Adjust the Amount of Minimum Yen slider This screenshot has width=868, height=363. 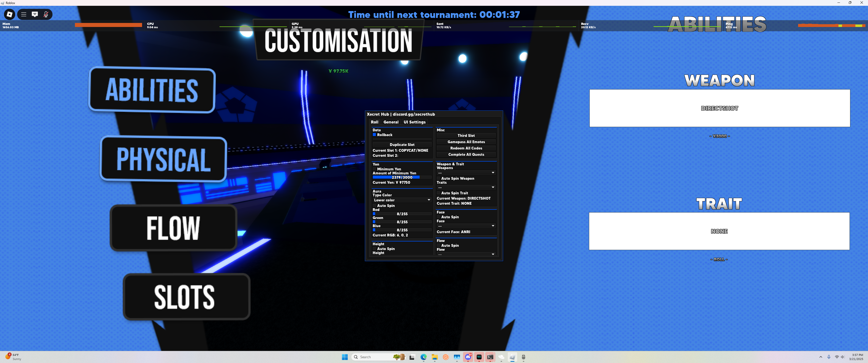(x=402, y=177)
